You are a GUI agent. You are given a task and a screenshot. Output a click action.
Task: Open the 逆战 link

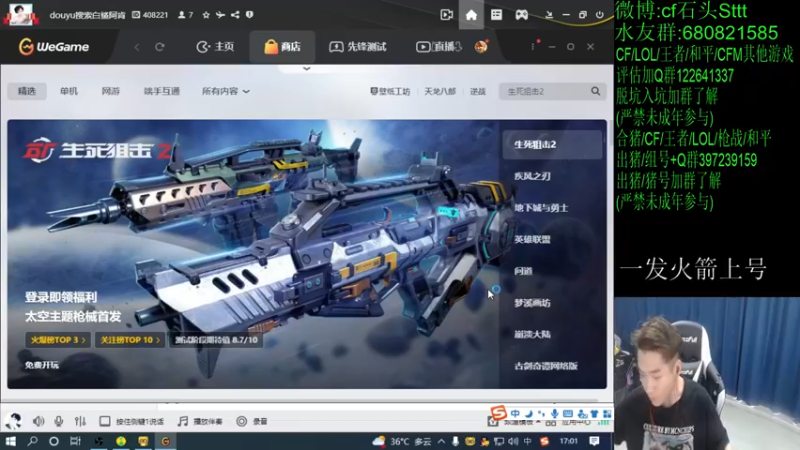point(478,91)
